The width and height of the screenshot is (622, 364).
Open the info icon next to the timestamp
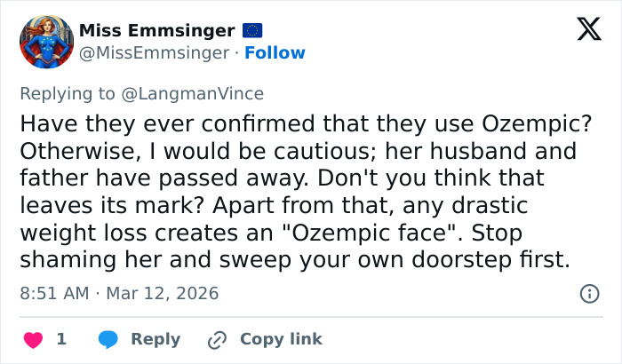[x=588, y=293]
